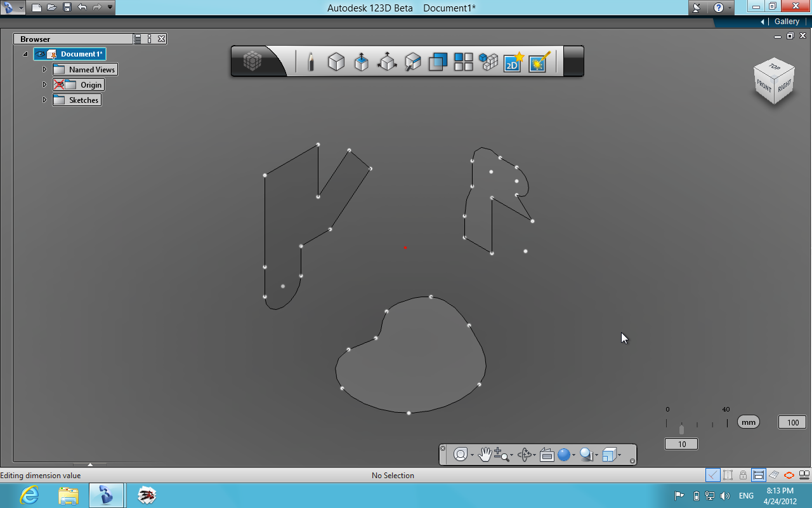The height and width of the screenshot is (508, 812).
Task: Open the zoom tool dropdown arrow
Action: pos(511,455)
